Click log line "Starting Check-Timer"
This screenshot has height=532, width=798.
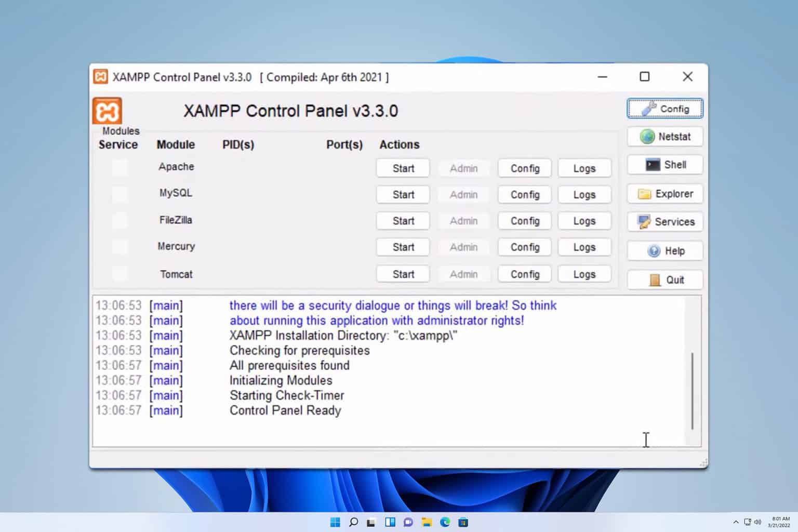click(287, 395)
